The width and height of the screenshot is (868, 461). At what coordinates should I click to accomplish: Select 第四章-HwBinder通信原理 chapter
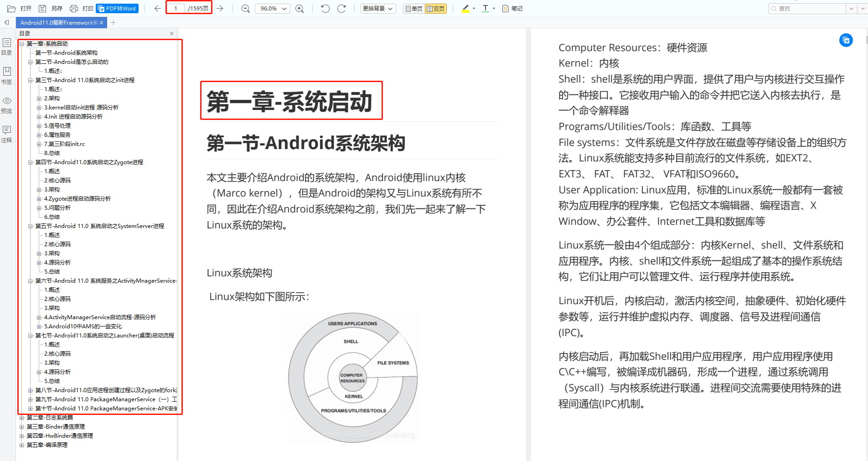[x=60, y=436]
